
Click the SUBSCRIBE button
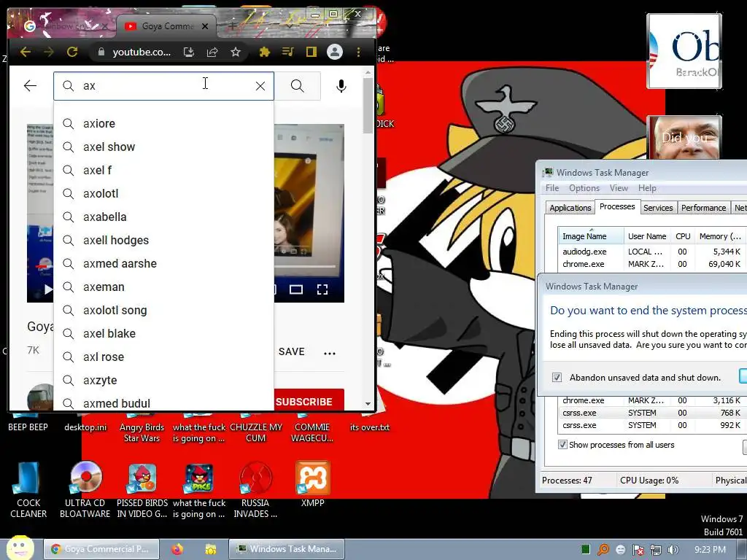click(x=309, y=400)
